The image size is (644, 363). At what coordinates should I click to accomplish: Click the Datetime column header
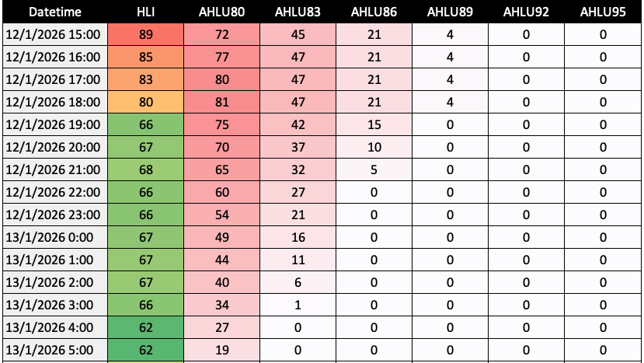(54, 12)
